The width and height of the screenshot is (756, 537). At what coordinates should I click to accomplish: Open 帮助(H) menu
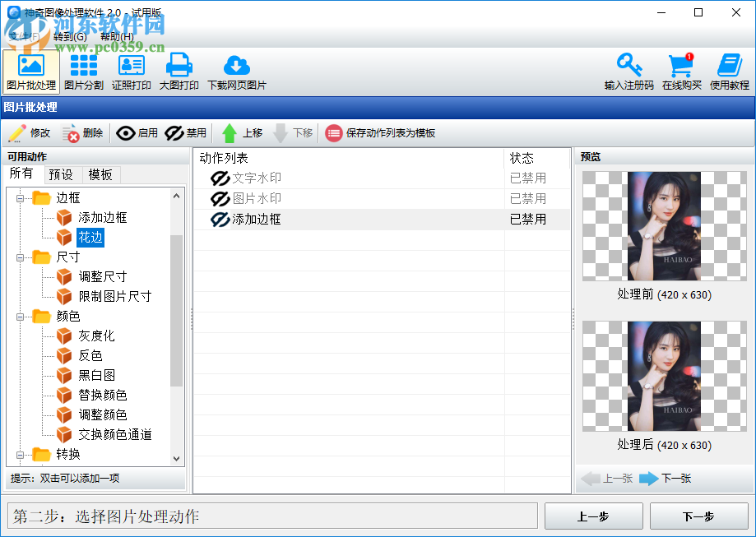click(117, 37)
